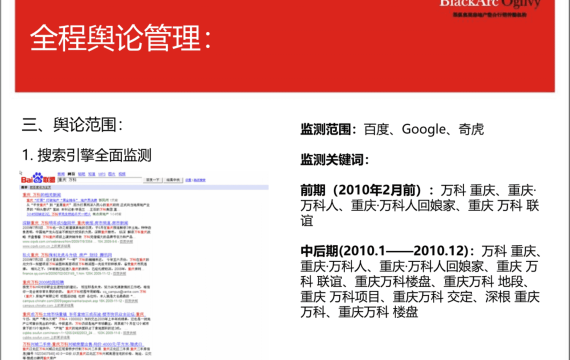Click the heading 三、舆论范围
570x360 pixels.
(x=72, y=124)
